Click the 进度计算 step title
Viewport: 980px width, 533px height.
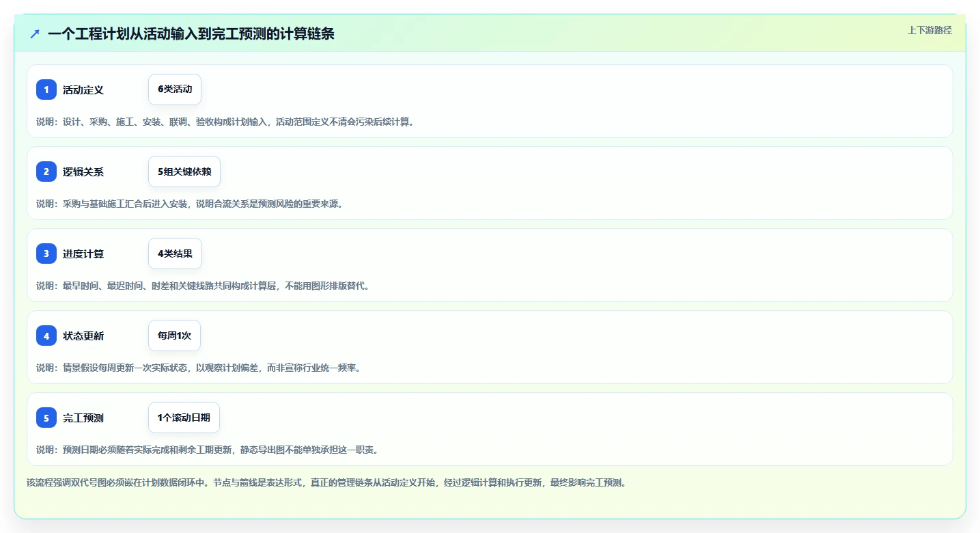[x=83, y=254]
